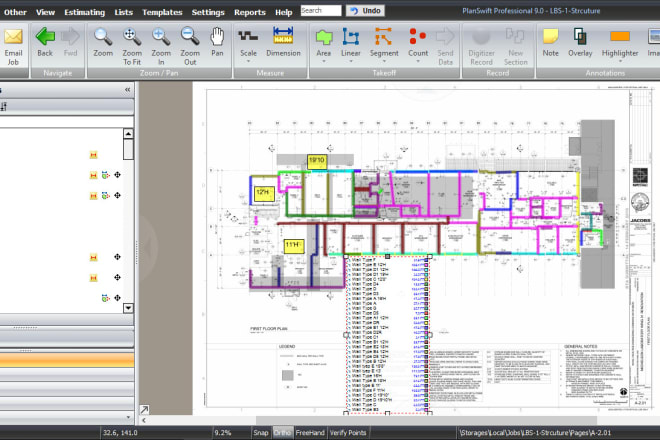Open the Lists menu

(x=123, y=12)
